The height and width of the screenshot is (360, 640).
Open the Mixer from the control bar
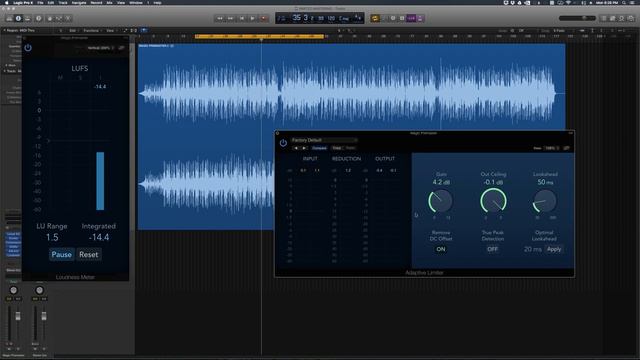coord(59,18)
